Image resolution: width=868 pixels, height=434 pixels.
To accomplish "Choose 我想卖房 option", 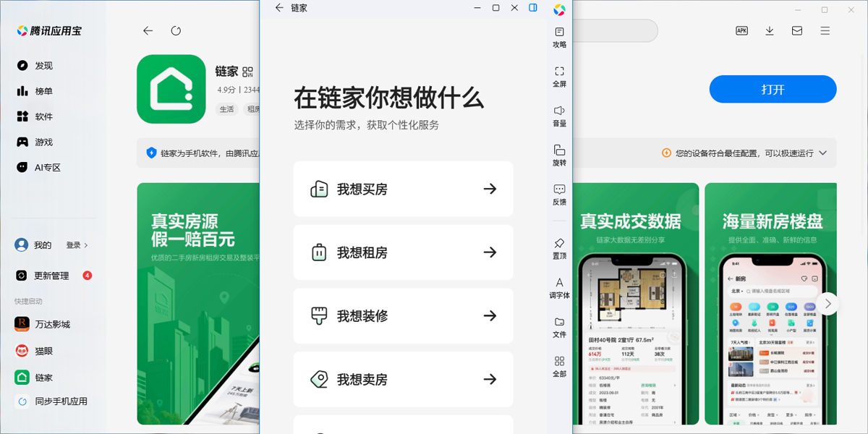I will pyautogui.click(x=404, y=380).
